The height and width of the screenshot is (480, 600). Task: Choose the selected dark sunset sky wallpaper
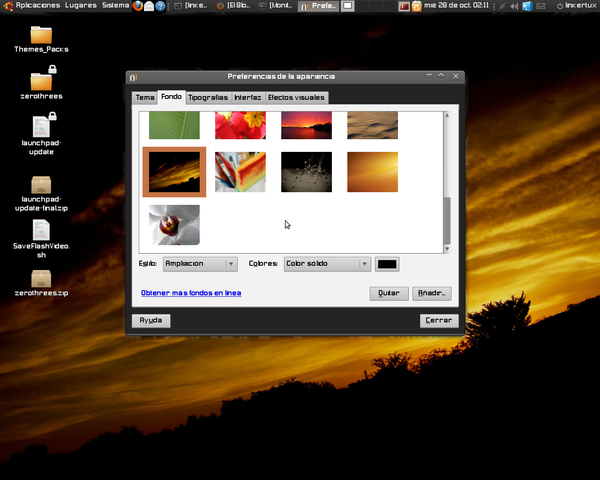click(x=174, y=172)
